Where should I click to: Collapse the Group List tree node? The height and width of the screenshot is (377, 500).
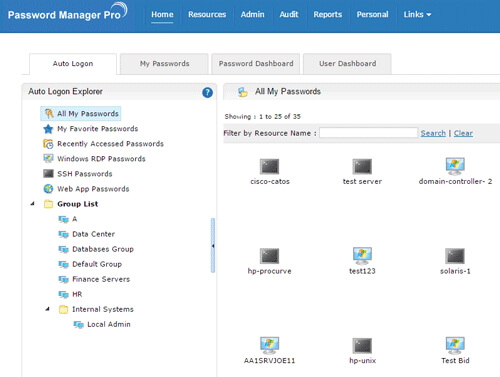pos(33,203)
